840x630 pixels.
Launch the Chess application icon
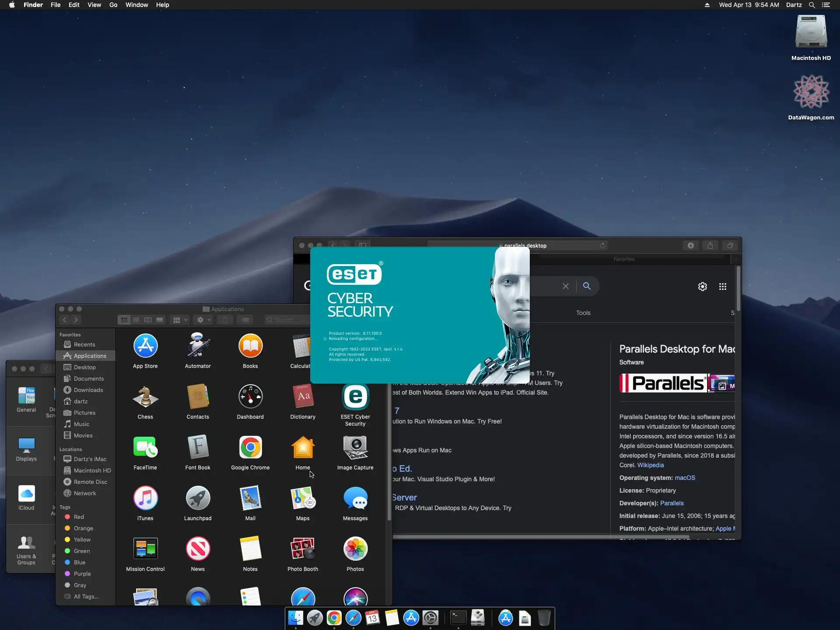point(145,397)
